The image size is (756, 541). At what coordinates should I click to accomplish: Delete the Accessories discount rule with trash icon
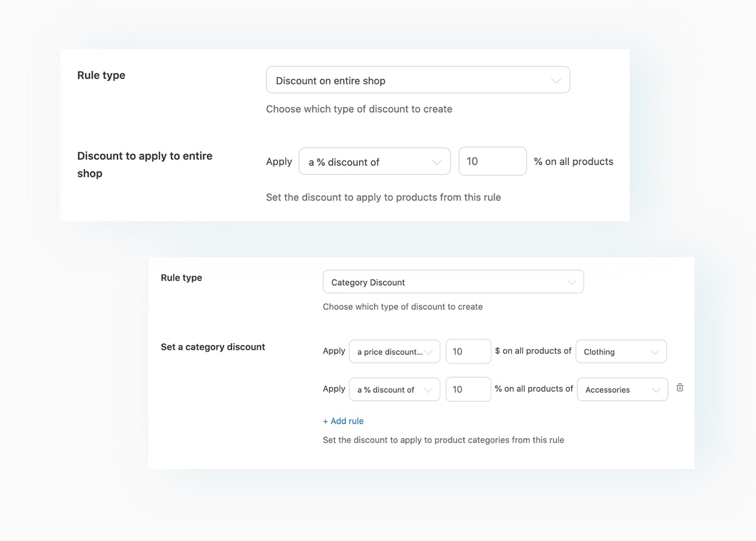pos(679,388)
